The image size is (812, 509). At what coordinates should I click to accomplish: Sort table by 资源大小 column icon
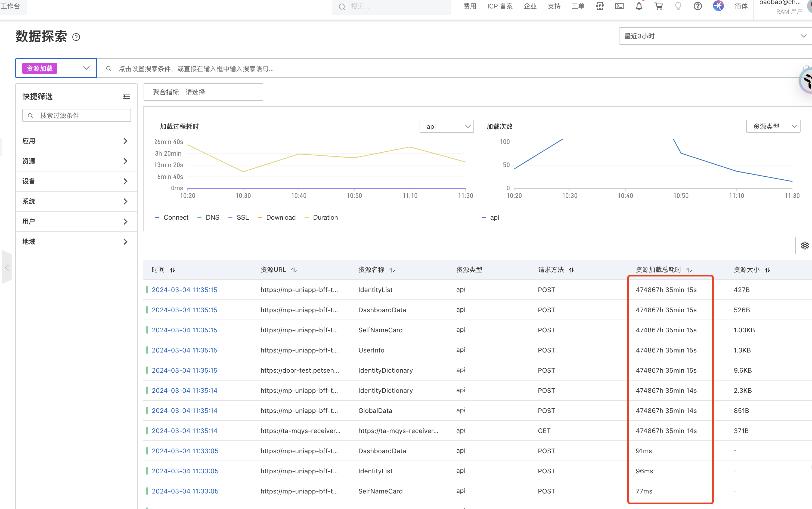point(767,270)
